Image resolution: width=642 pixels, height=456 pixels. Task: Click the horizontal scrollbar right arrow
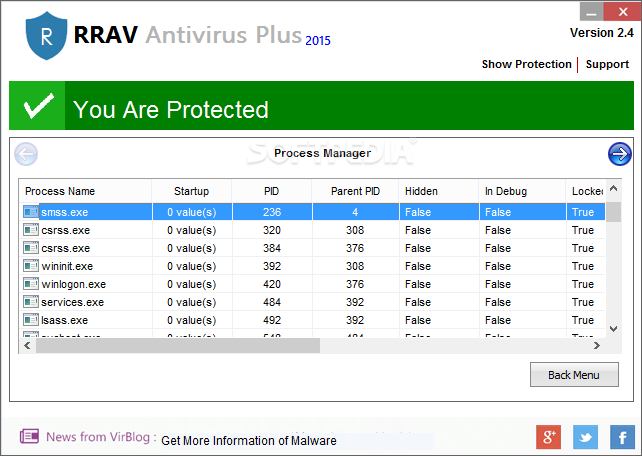coord(597,345)
